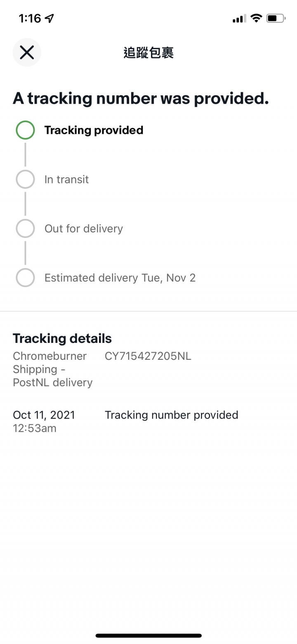297x644 pixels.
Task: Tap the Wi-Fi status icon
Action: (256, 18)
